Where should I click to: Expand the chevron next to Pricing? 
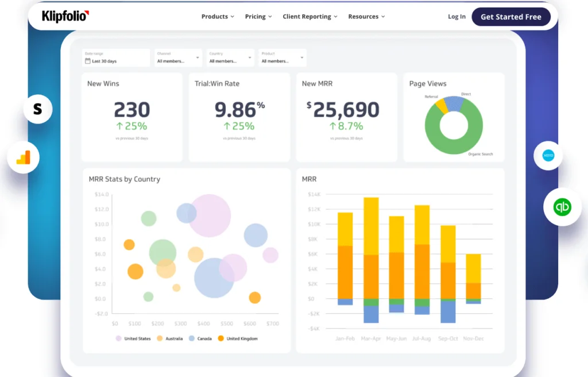point(270,17)
